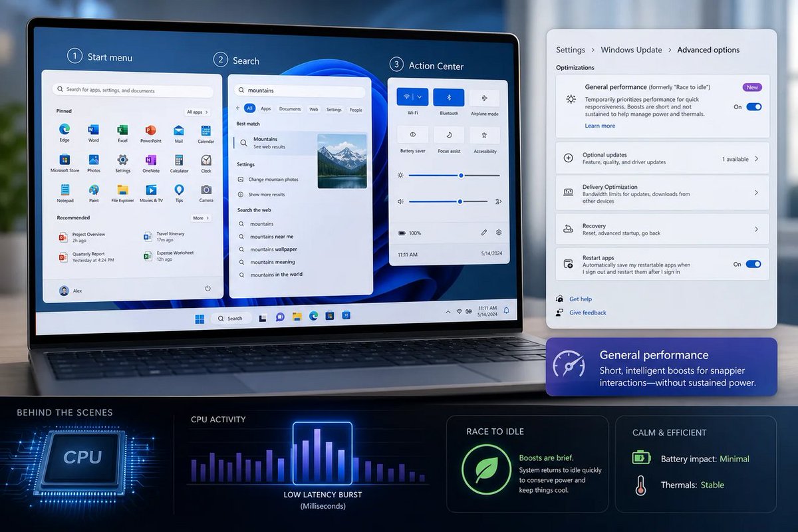
Task: Open the Mail app icon
Action: tap(178, 130)
